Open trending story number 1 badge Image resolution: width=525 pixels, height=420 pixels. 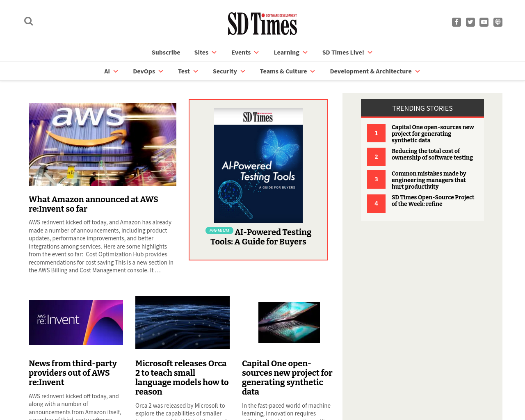pos(376,133)
